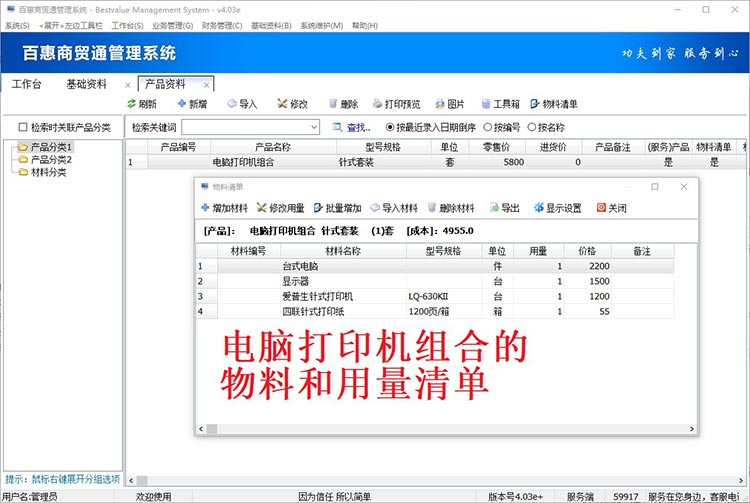Enable 检索时关联产品分类 checkbox
Screen dimensions: 750x503
22,127
